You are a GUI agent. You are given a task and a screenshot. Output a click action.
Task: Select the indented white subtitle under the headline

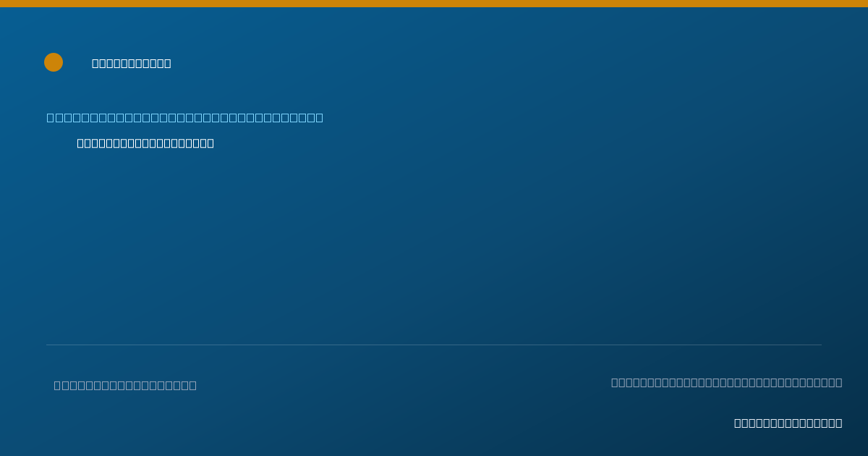pos(145,143)
